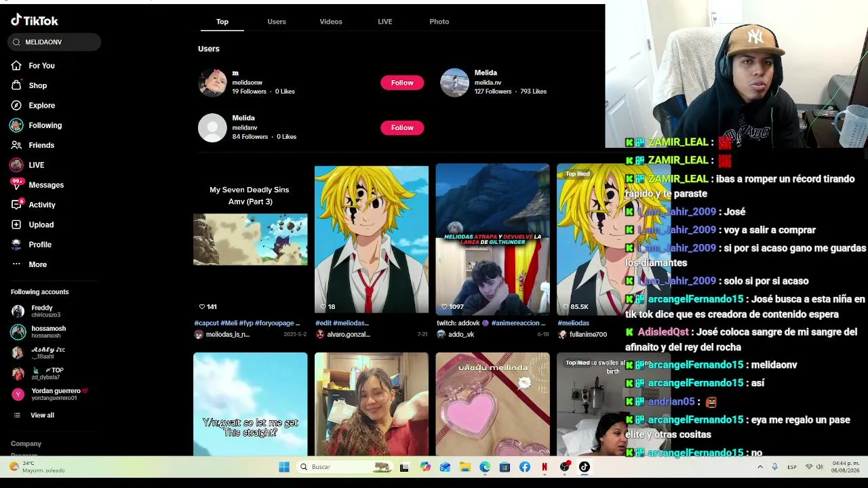Open the Task View taskbar icon
This screenshot has width=868, height=488.
(405, 467)
